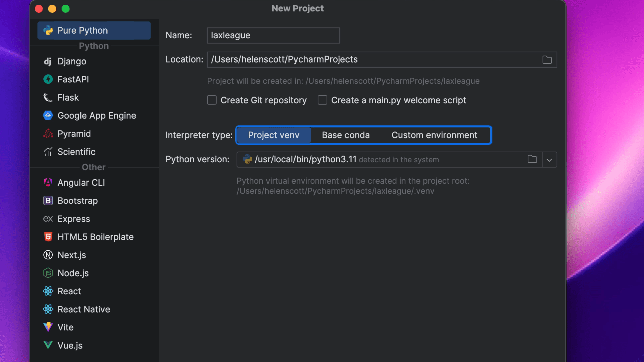
Task: Select the Scientific chart icon
Action: pos(48,152)
